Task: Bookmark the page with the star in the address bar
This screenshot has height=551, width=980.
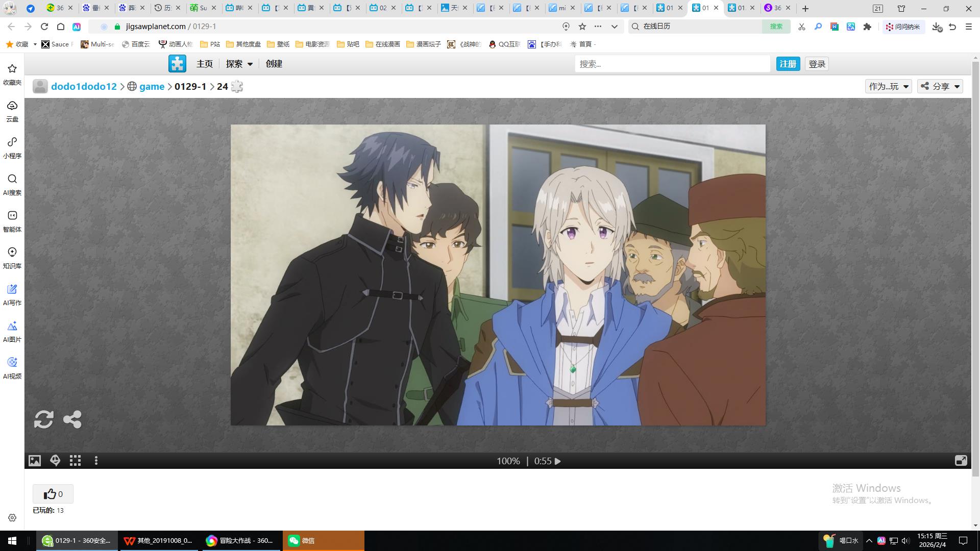Action: click(x=582, y=27)
